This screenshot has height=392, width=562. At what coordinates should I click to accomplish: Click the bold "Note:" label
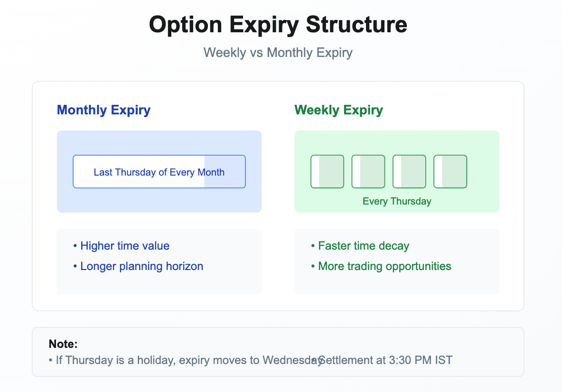63,344
